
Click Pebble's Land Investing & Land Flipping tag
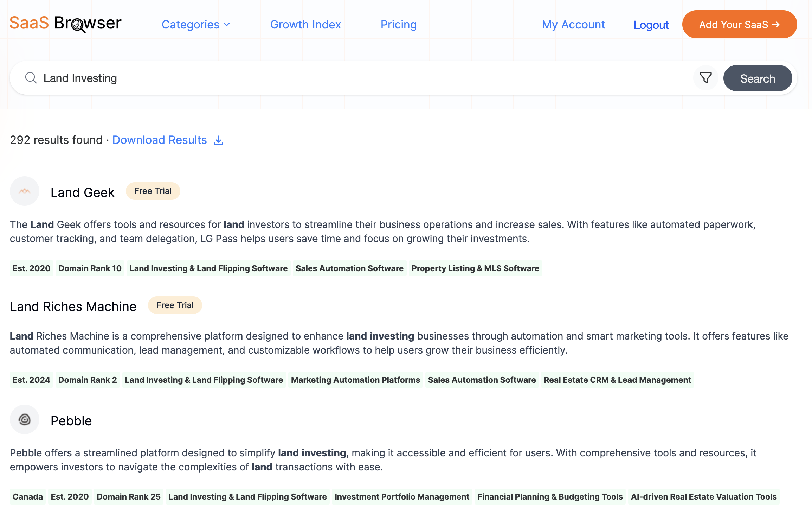click(247, 497)
